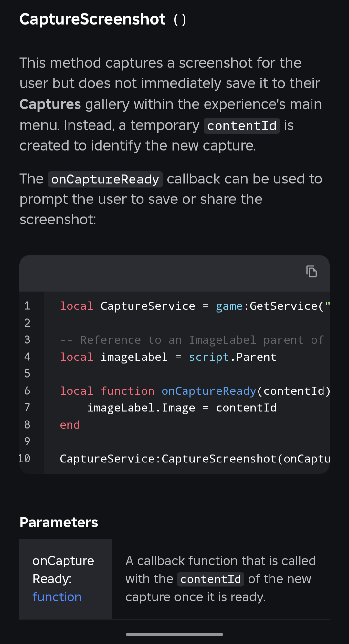Click line number 10 in the code gutter

point(25,459)
